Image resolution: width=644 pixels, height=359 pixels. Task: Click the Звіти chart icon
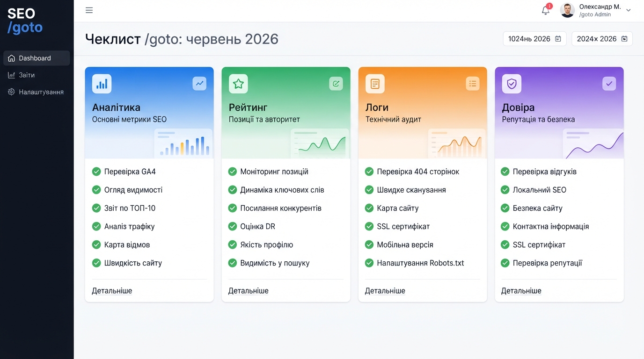click(12, 75)
